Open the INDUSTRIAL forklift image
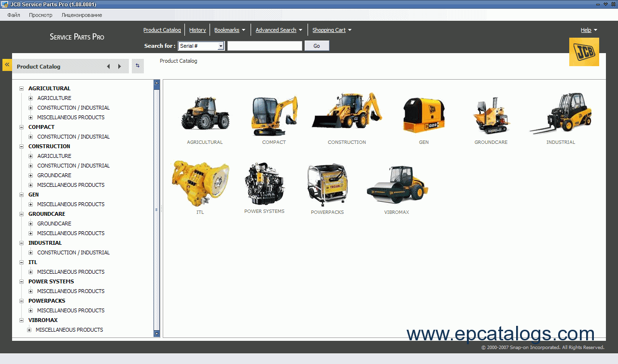 pos(561,114)
